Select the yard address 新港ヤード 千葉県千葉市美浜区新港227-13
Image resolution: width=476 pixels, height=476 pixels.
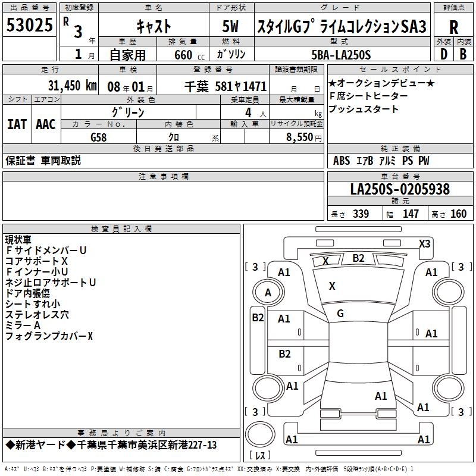[111, 445]
